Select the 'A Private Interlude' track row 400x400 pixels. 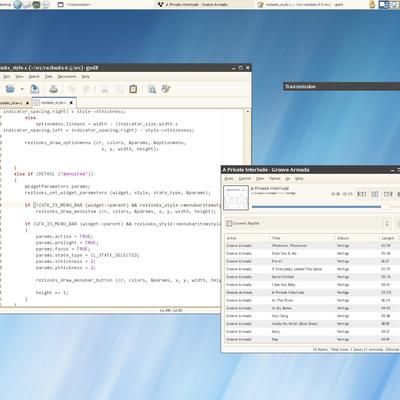pyautogui.click(x=311, y=292)
